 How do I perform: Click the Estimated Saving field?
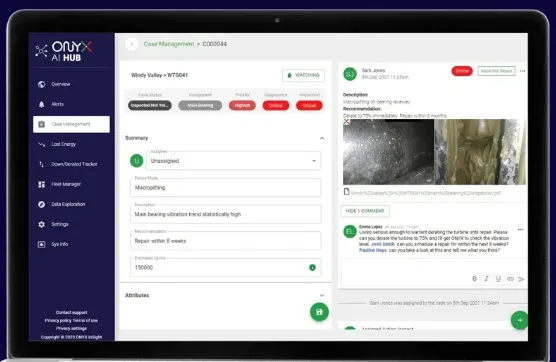[x=226, y=268]
